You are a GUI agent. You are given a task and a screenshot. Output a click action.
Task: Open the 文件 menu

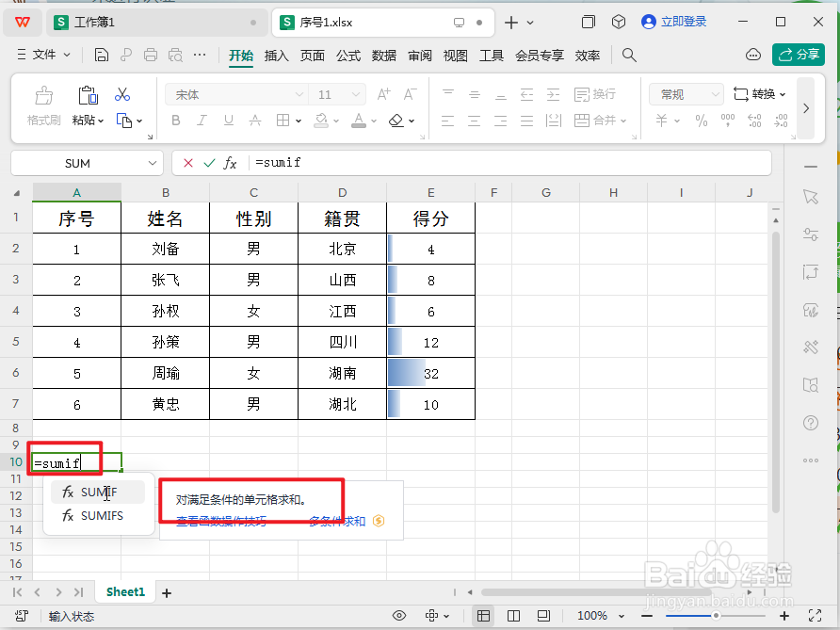[44, 55]
